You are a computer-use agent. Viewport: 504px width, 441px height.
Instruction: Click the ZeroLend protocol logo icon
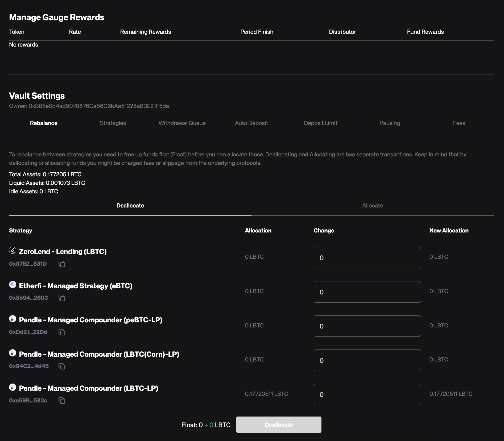pos(13,250)
